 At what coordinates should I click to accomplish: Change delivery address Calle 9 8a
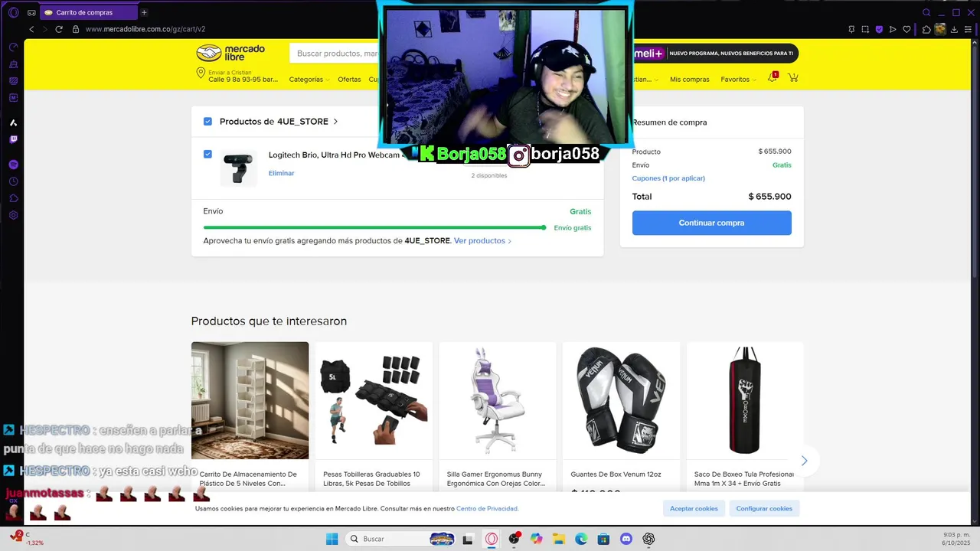(x=237, y=76)
